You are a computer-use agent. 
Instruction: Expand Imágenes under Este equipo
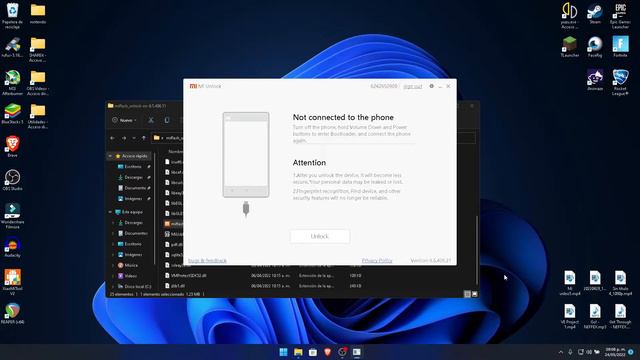pyautogui.click(x=113, y=255)
